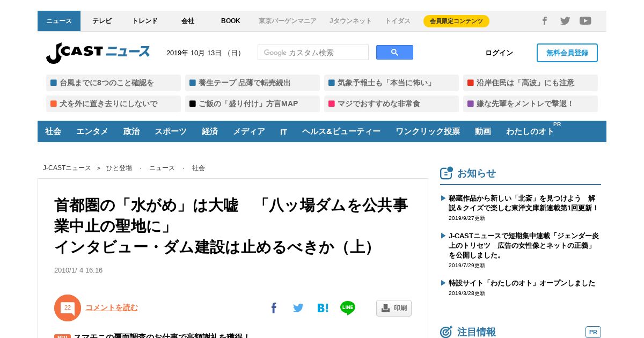Screen dimensions: 644x338
Task: Open IT in navigation bar
Action: pyautogui.click(x=283, y=131)
